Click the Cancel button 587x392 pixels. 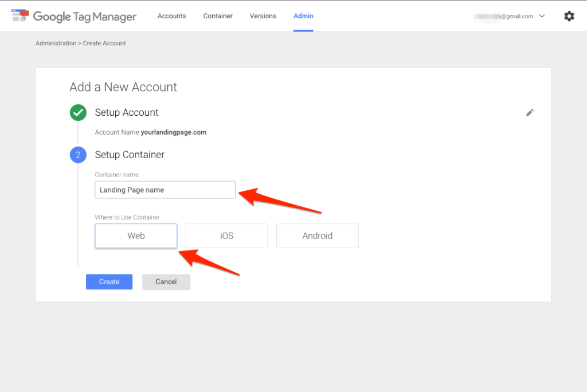[166, 281]
